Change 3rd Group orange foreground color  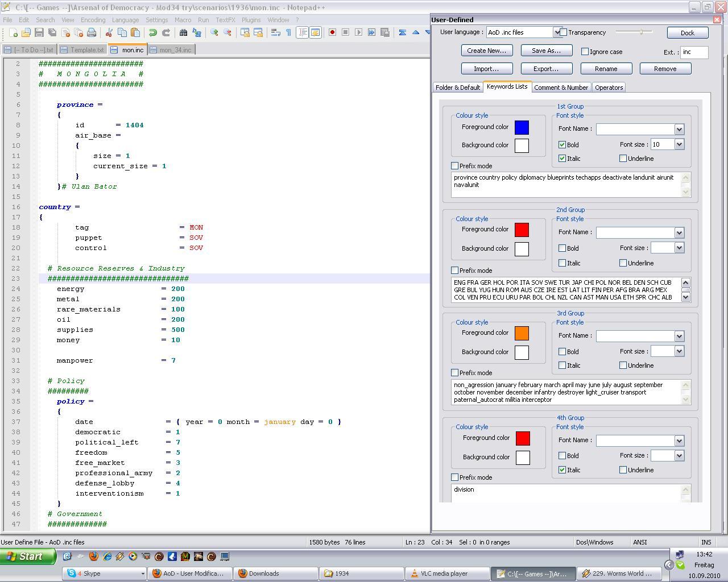click(522, 334)
